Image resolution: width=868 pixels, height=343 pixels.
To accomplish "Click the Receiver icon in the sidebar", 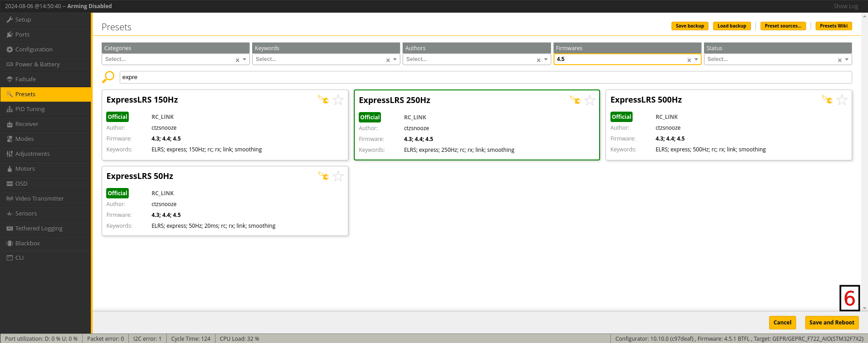I will tap(9, 124).
